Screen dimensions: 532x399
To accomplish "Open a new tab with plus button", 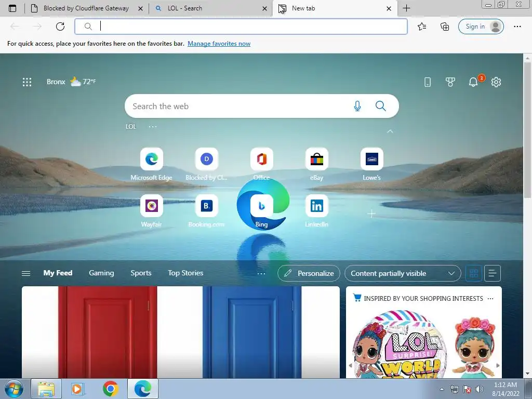I will click(406, 8).
